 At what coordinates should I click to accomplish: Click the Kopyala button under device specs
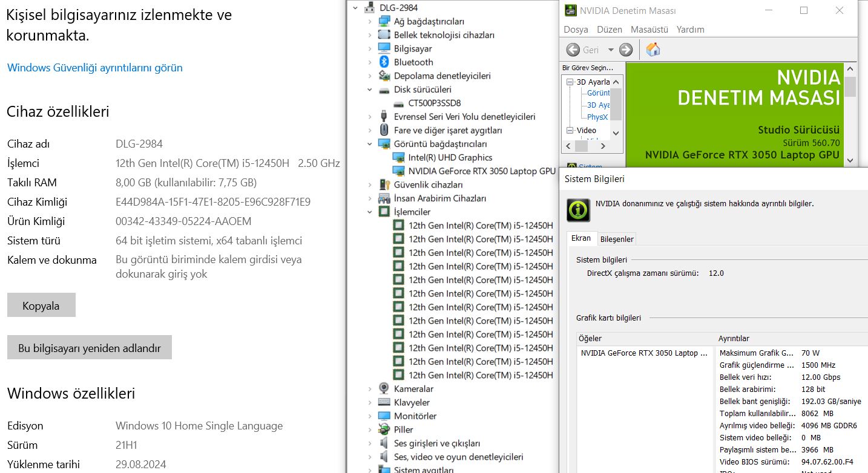[x=41, y=305]
